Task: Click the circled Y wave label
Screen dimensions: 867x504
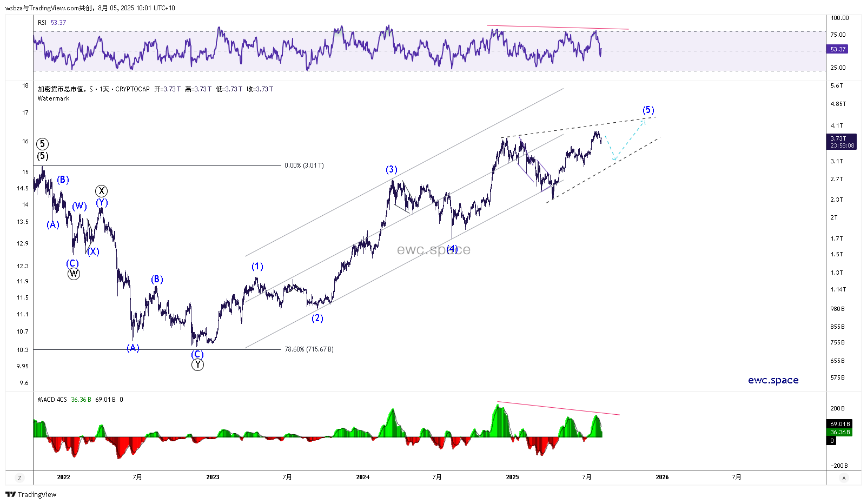Action: 197,365
